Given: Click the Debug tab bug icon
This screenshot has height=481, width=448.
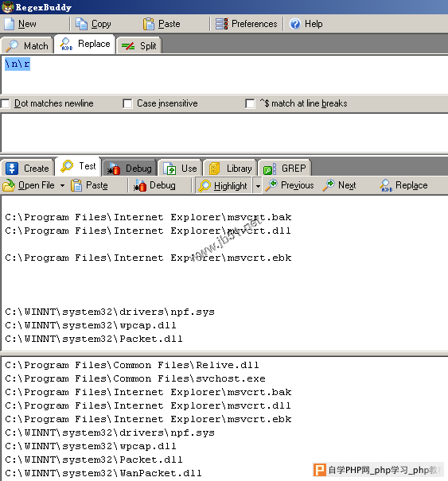Looking at the screenshot, I should (113, 169).
